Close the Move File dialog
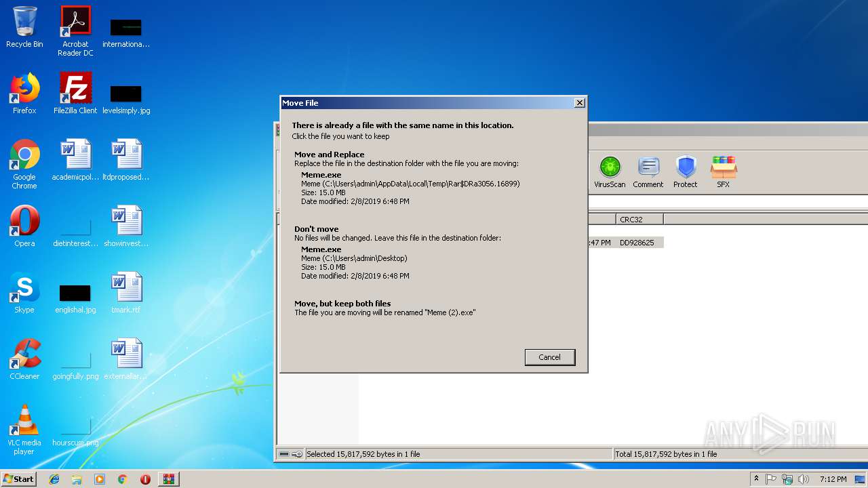Image resolution: width=868 pixels, height=488 pixels. [579, 103]
